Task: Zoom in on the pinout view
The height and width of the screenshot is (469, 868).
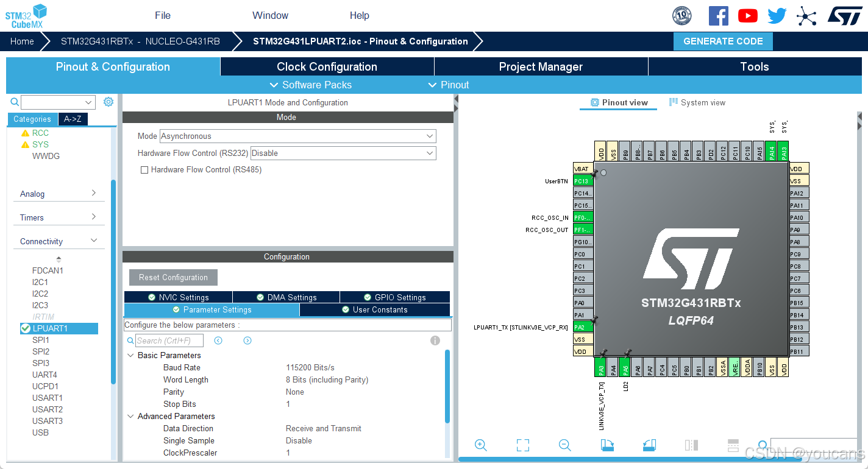Action: 480,445
